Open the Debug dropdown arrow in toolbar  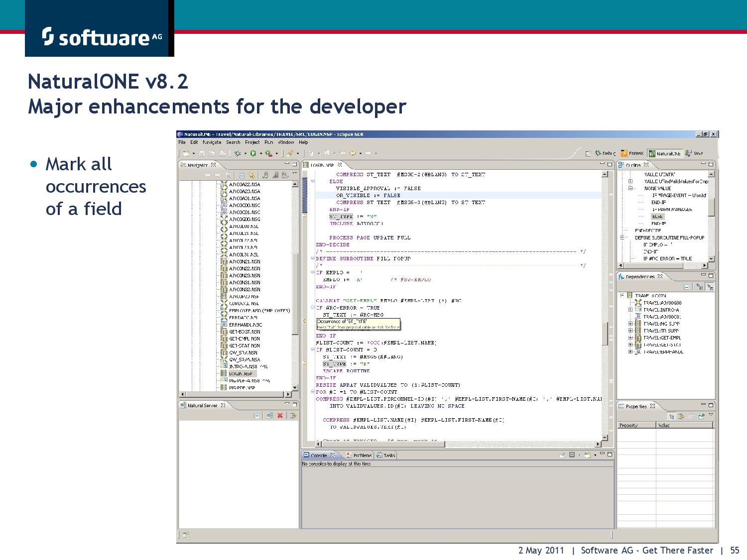(245, 154)
